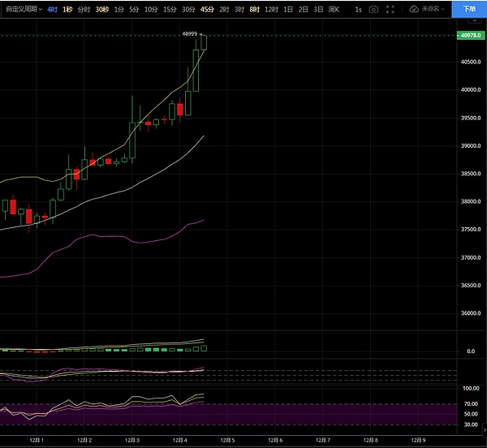The width and height of the screenshot is (487, 448).
Task: Click the green 40978.0 current price label
Action: (x=471, y=36)
